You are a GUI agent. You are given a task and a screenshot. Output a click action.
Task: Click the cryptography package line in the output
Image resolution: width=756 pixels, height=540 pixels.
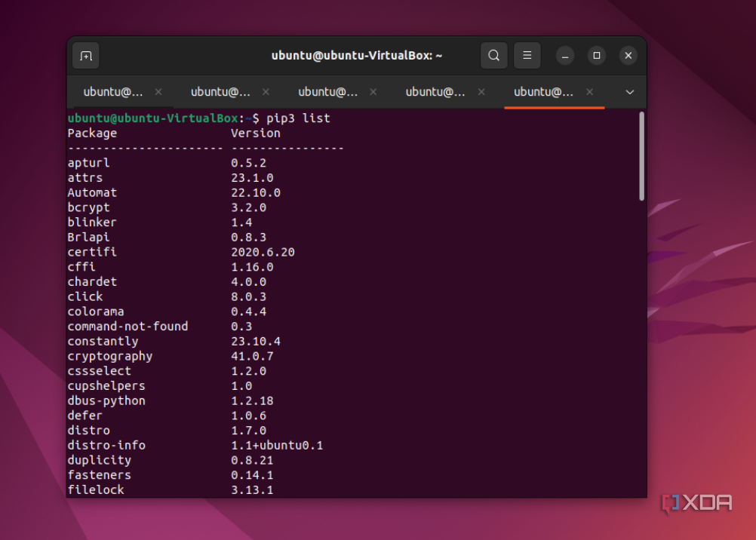click(110, 356)
